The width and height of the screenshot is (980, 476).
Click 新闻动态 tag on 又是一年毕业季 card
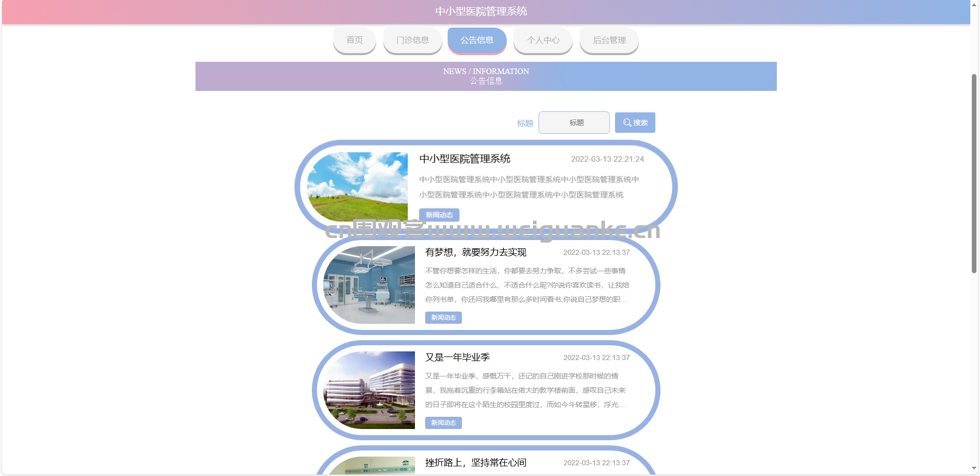pyautogui.click(x=444, y=423)
